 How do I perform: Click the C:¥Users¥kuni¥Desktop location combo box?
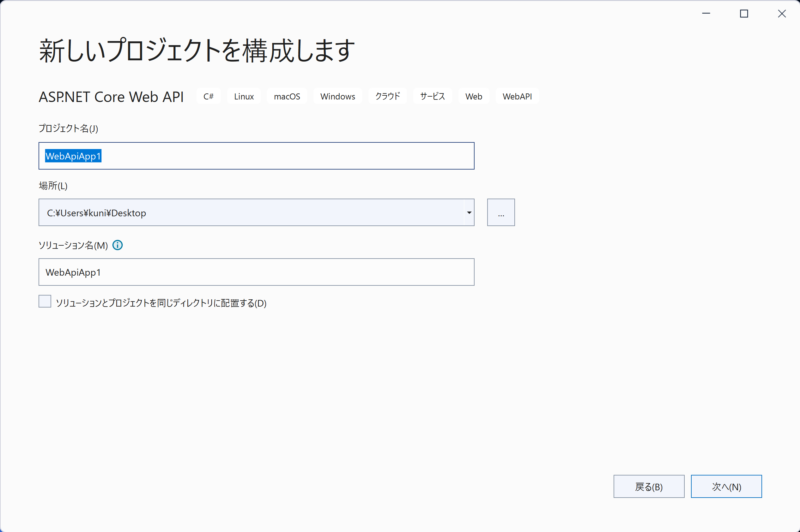tap(256, 212)
